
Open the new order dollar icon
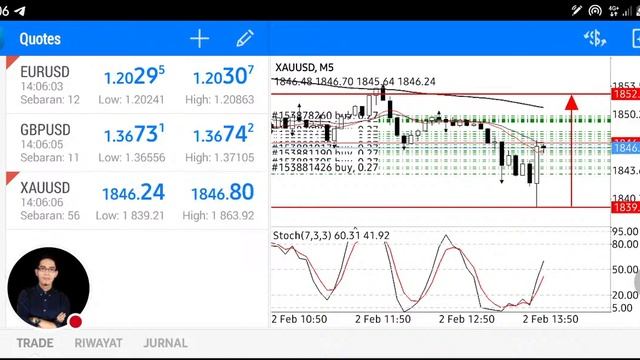click(595, 38)
